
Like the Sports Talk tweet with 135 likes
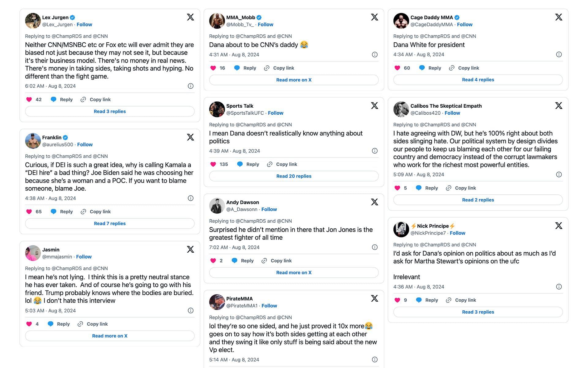(x=213, y=164)
